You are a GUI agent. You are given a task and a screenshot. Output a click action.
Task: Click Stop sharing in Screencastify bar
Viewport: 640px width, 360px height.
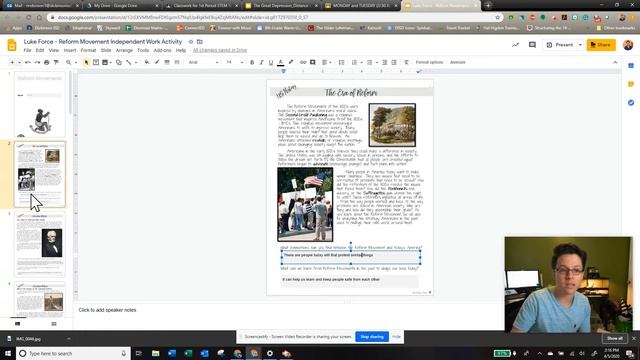(372, 337)
